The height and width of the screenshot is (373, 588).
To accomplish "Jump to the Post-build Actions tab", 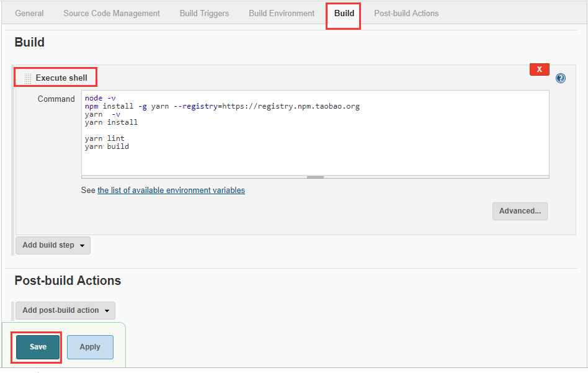I will pyautogui.click(x=406, y=13).
